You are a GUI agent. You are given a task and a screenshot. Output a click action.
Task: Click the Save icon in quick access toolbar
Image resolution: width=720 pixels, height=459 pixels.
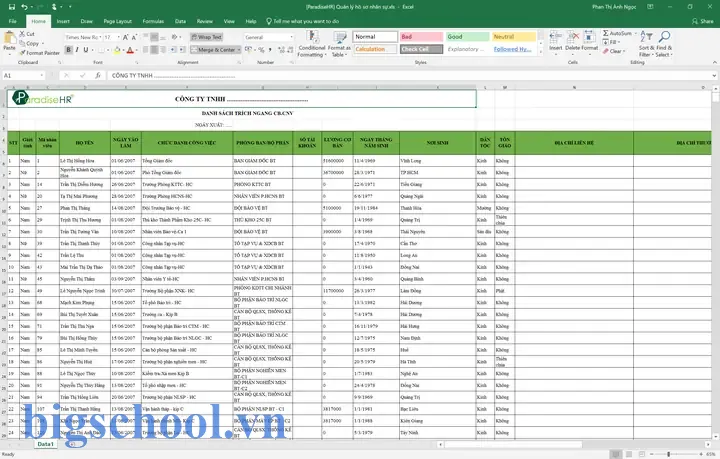coord(12,7)
